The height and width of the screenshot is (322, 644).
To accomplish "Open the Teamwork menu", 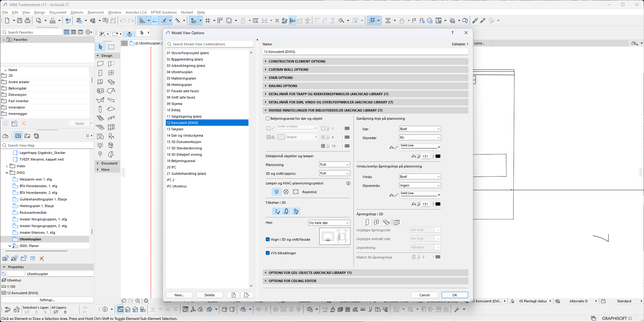I will click(x=95, y=12).
